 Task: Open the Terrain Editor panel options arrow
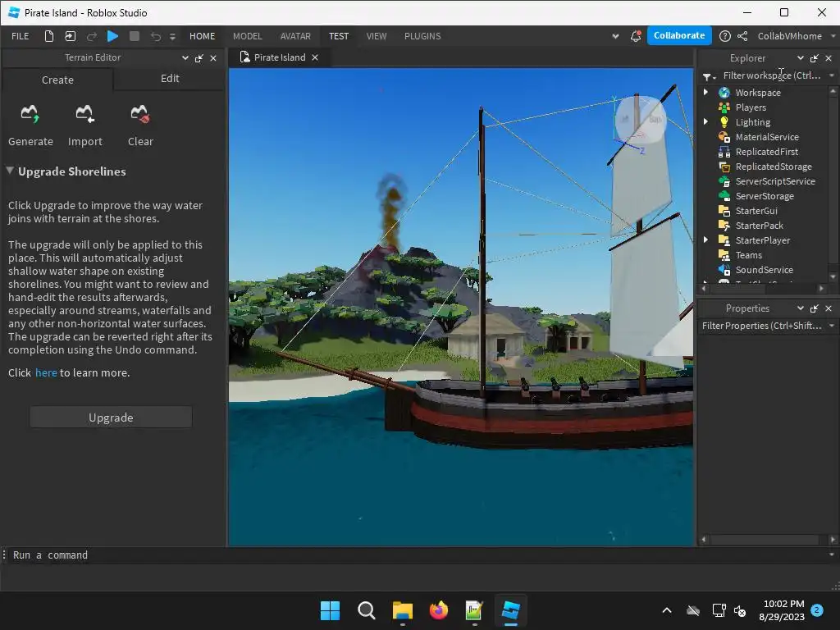coord(185,58)
